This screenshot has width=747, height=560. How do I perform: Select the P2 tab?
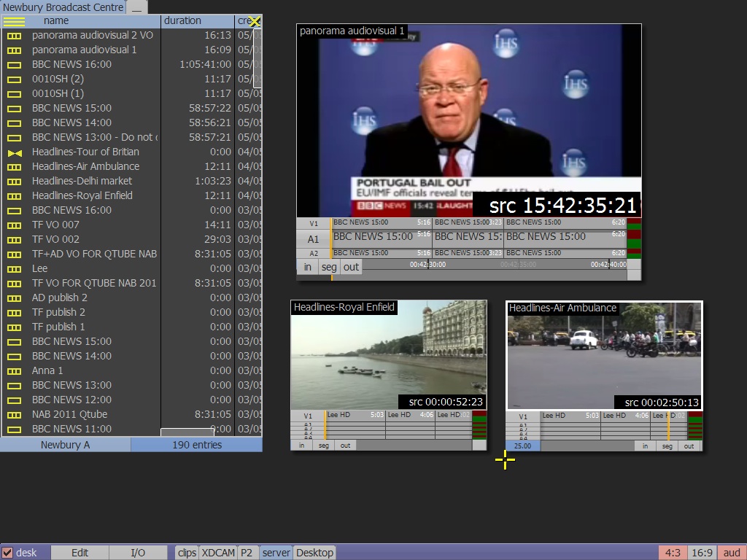click(247, 553)
